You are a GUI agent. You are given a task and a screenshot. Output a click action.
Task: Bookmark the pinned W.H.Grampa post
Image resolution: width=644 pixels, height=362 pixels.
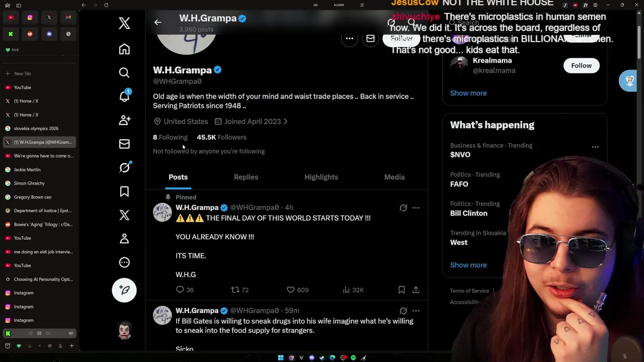(401, 290)
